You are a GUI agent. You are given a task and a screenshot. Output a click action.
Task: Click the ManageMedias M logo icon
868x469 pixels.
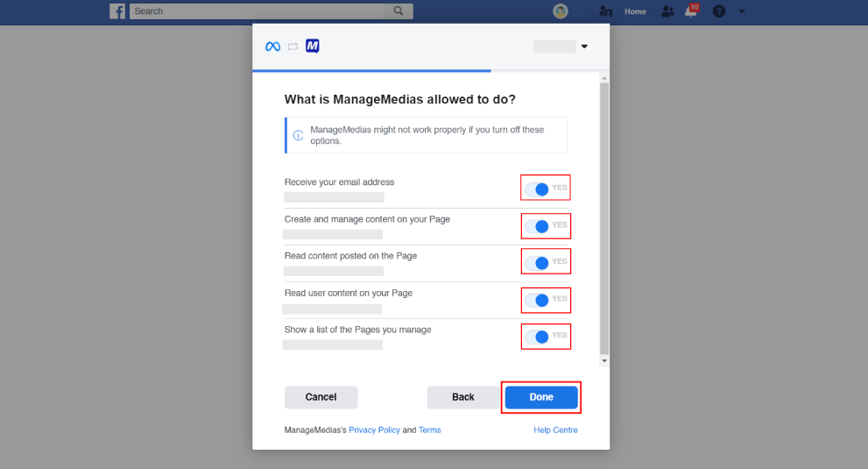pos(312,46)
